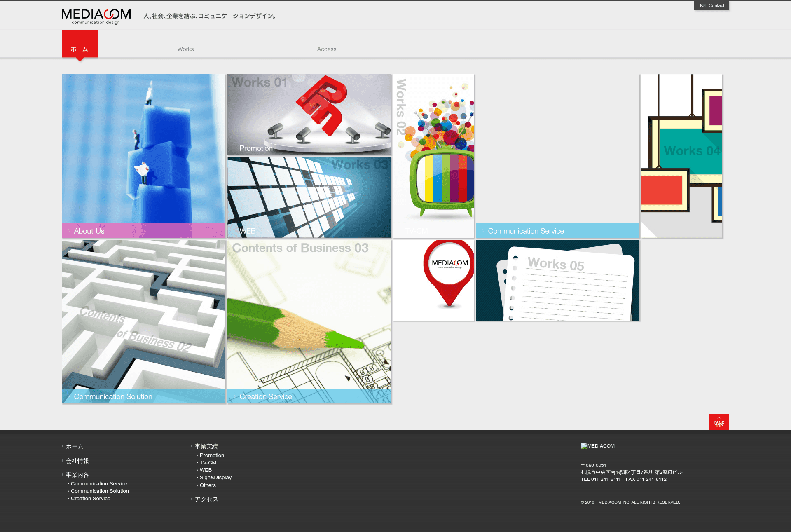The image size is (791, 532).
Task: Open the Works 04 picture frames tile
Action: point(682,156)
